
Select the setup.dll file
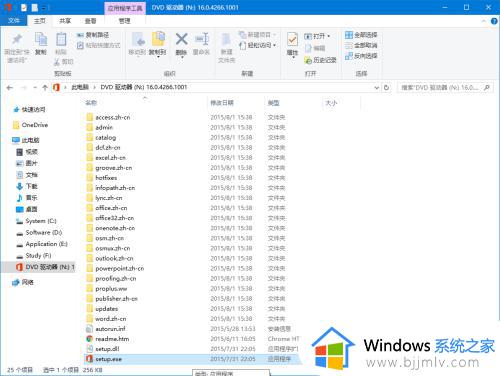coord(103,349)
